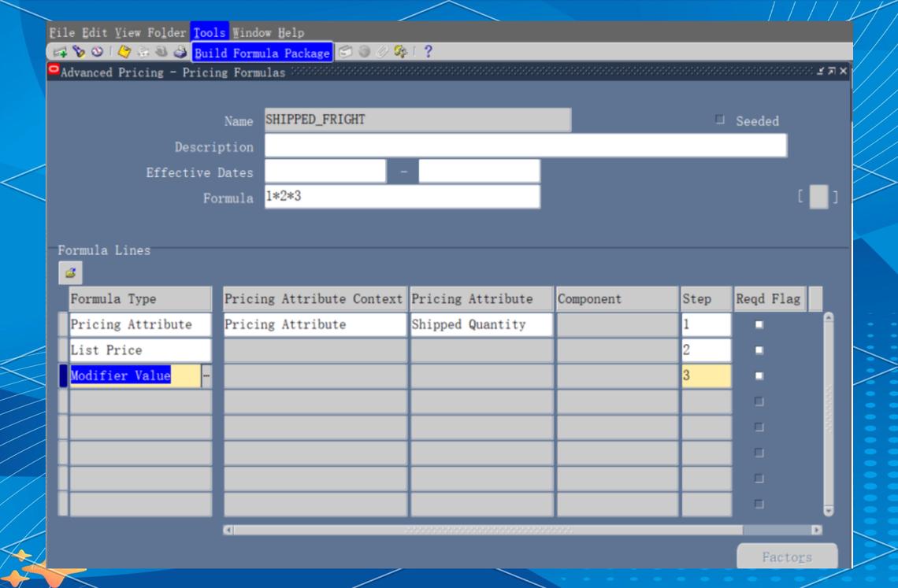Check Reqd Flag for Shipped Quantity row
The image size is (898, 588).
point(759,324)
